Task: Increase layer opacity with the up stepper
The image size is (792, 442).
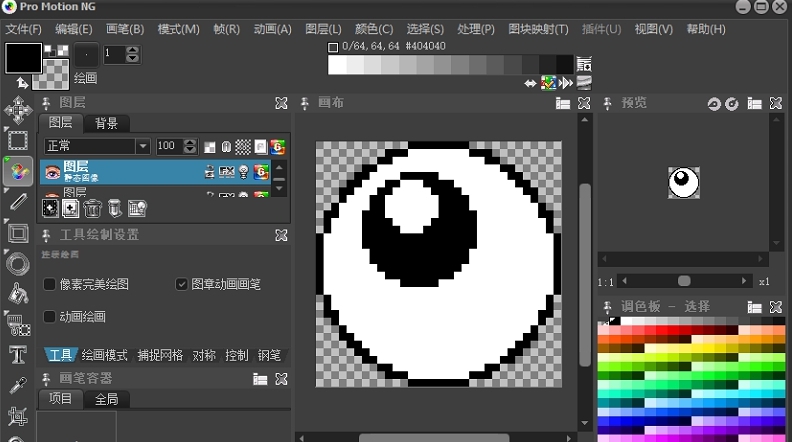Action: 190,142
